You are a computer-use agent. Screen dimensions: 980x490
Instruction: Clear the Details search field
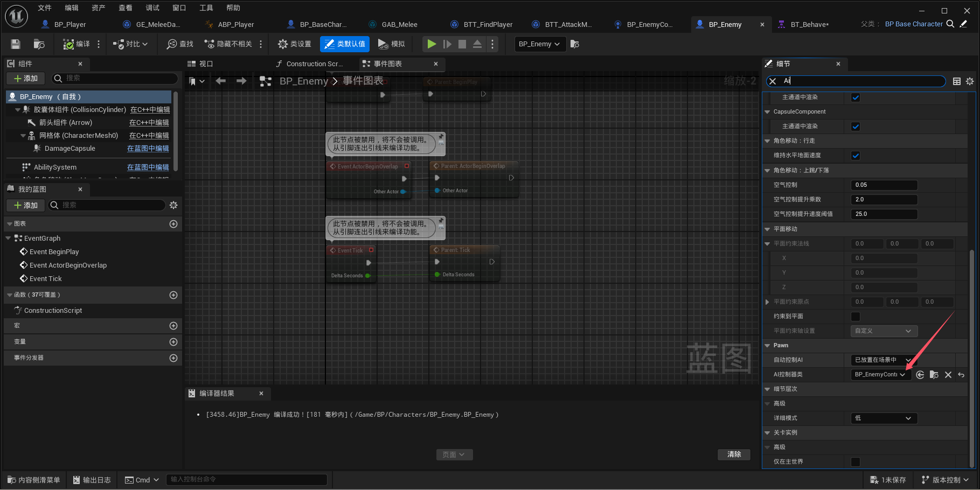773,81
